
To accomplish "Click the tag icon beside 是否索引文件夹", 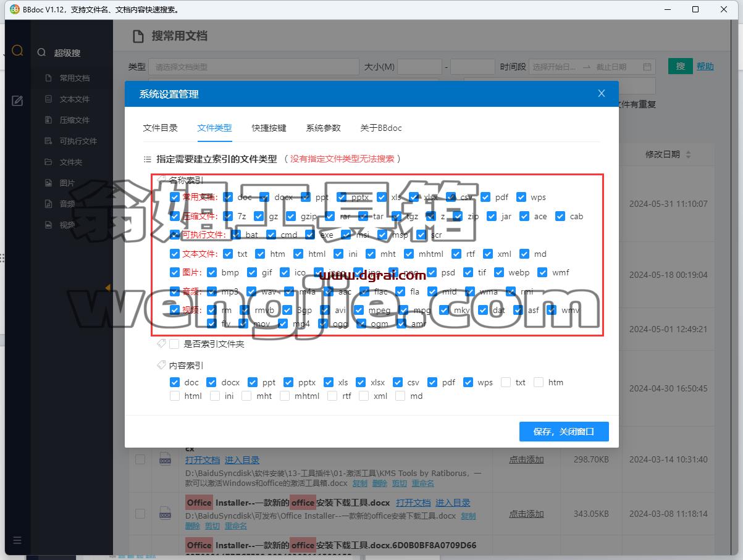I will click(x=162, y=343).
